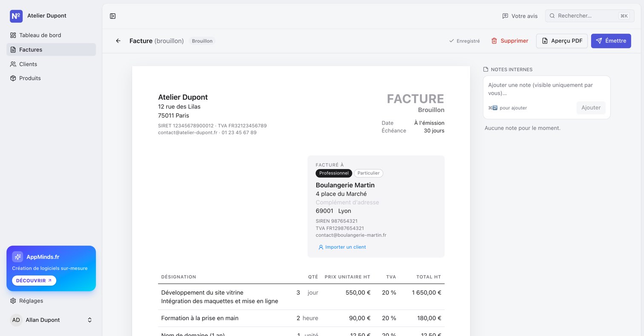The height and width of the screenshot is (336, 644).
Task: Click the 550,00 € unit price
Action: click(x=358, y=293)
